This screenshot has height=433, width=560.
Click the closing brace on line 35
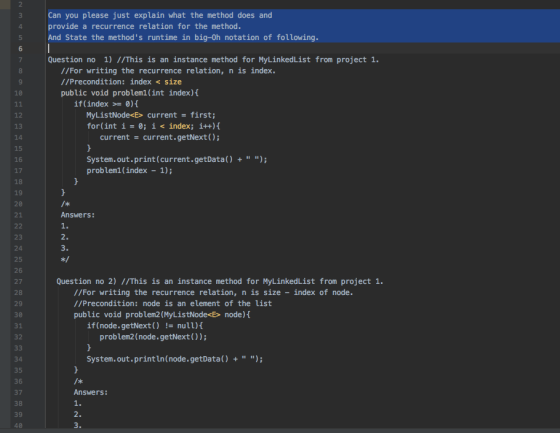click(76, 370)
